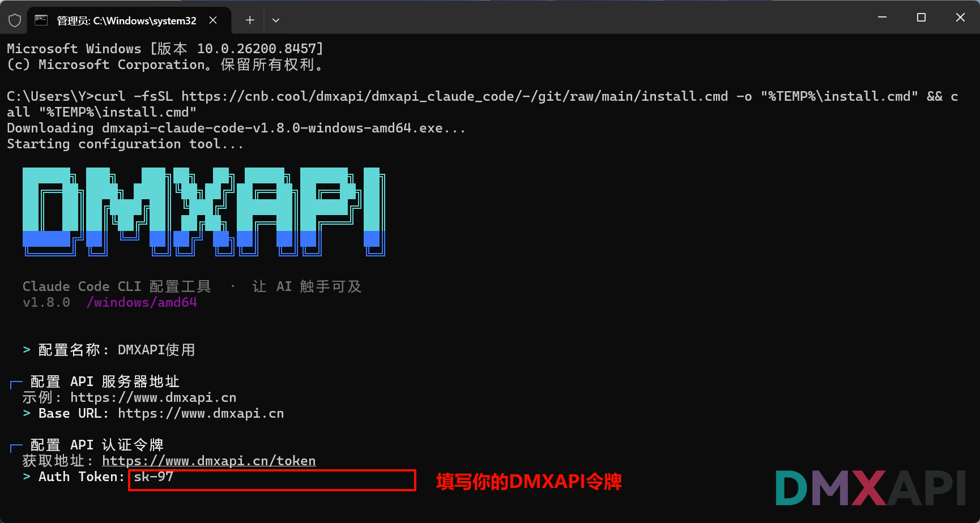
Task: Select the 管理员: C:\Windows\system32 tab
Action: (x=129, y=20)
